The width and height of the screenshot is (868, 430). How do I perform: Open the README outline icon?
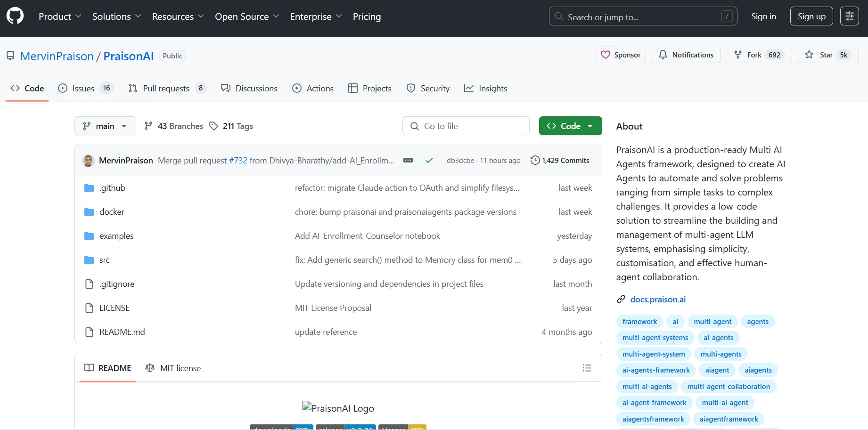pyautogui.click(x=587, y=368)
